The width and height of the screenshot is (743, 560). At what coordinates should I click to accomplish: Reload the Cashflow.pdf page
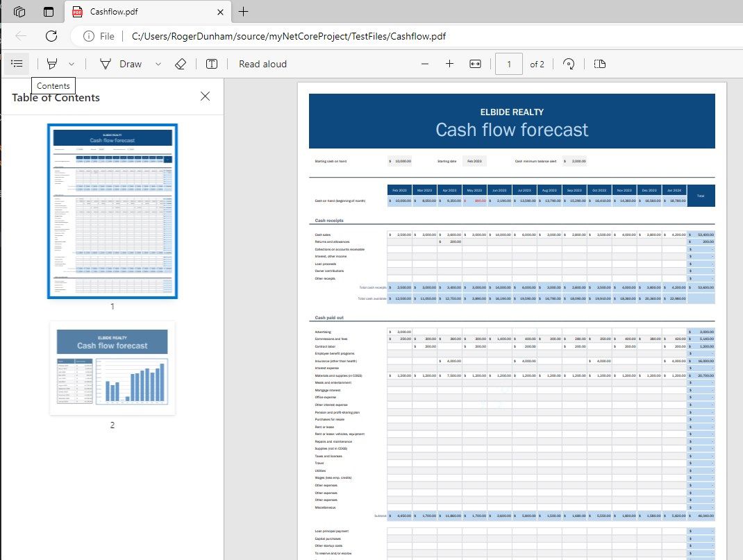50,36
